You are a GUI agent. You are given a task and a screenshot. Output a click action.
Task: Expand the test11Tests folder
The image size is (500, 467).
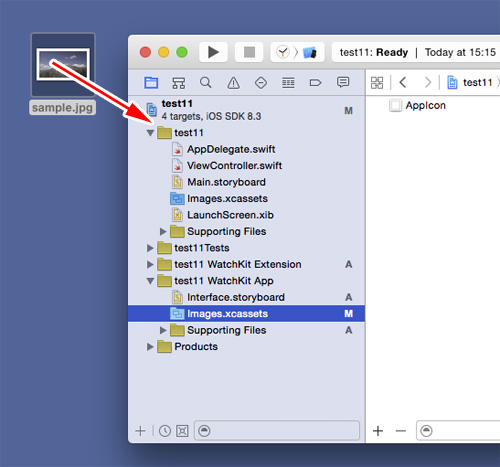click(x=150, y=248)
